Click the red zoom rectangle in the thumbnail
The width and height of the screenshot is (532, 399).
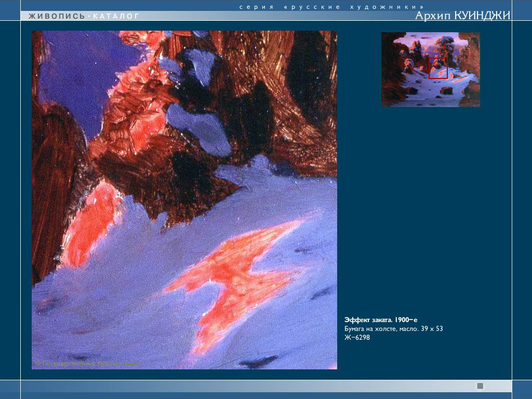coord(438,68)
